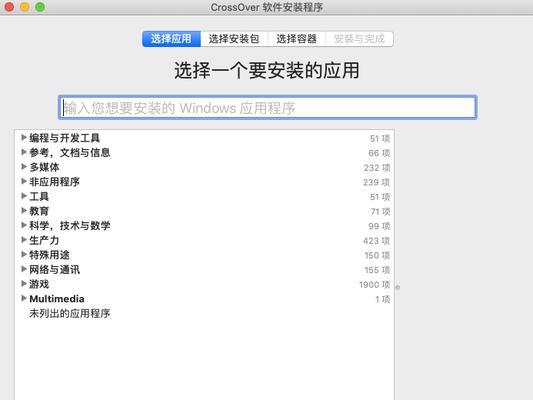Screen dimensions: 533x400
Task: Switch to the 选择应用 tab
Action: point(171,39)
